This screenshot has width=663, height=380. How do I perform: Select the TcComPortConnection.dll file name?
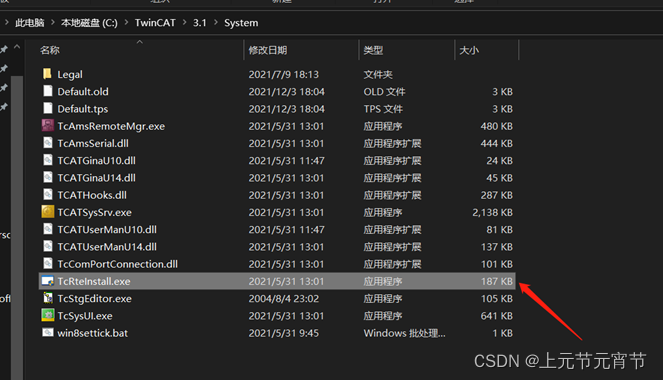click(118, 264)
